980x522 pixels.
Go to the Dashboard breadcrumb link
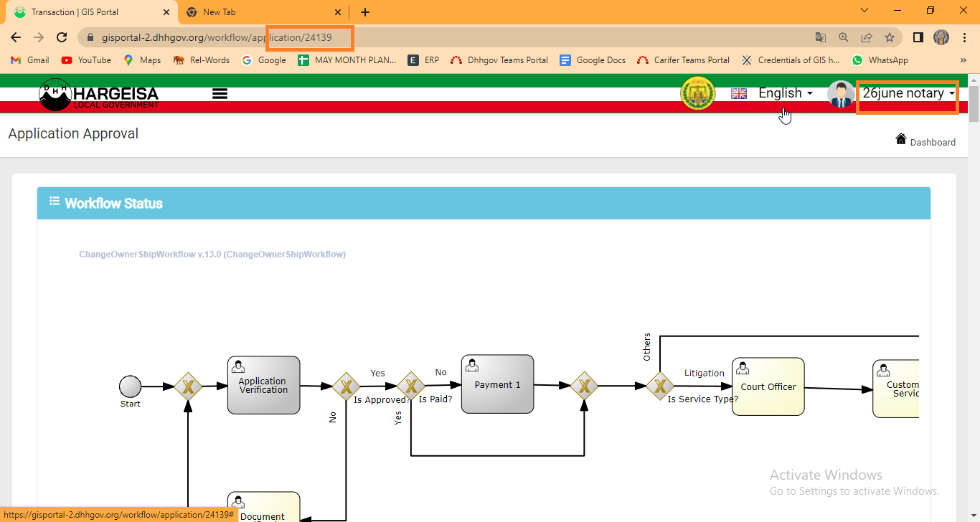tap(933, 142)
